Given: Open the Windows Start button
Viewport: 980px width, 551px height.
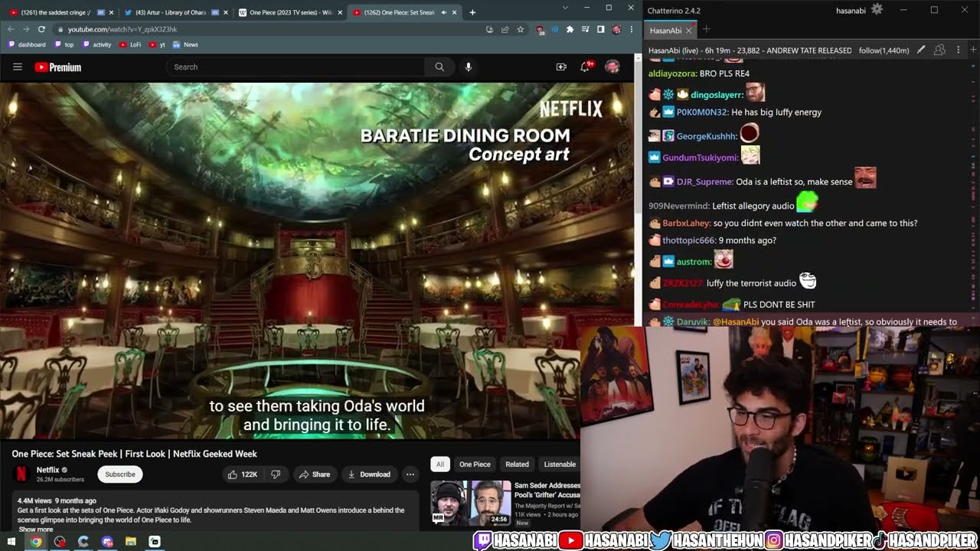Looking at the screenshot, I should tap(11, 542).
